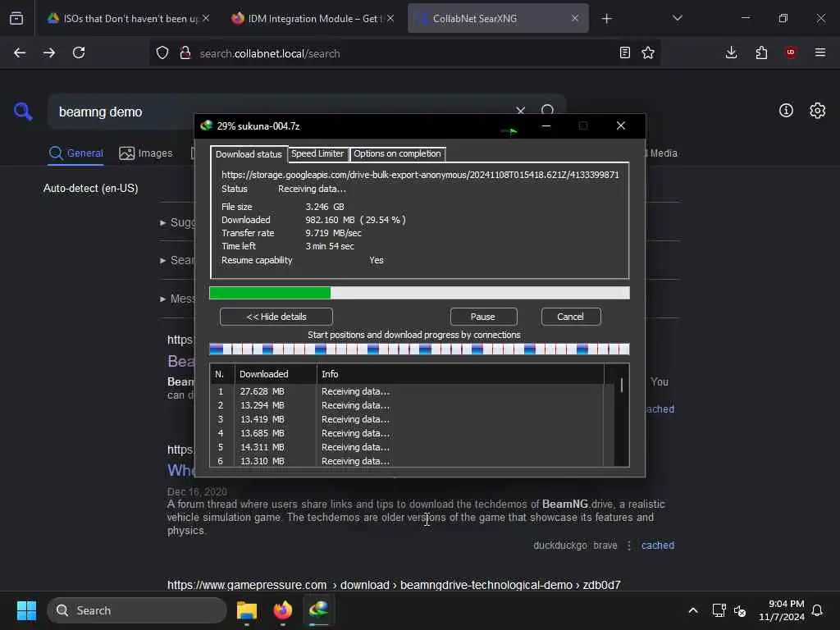The height and width of the screenshot is (630, 840).
Task: Open Firefox from the taskbar
Action: (x=283, y=610)
